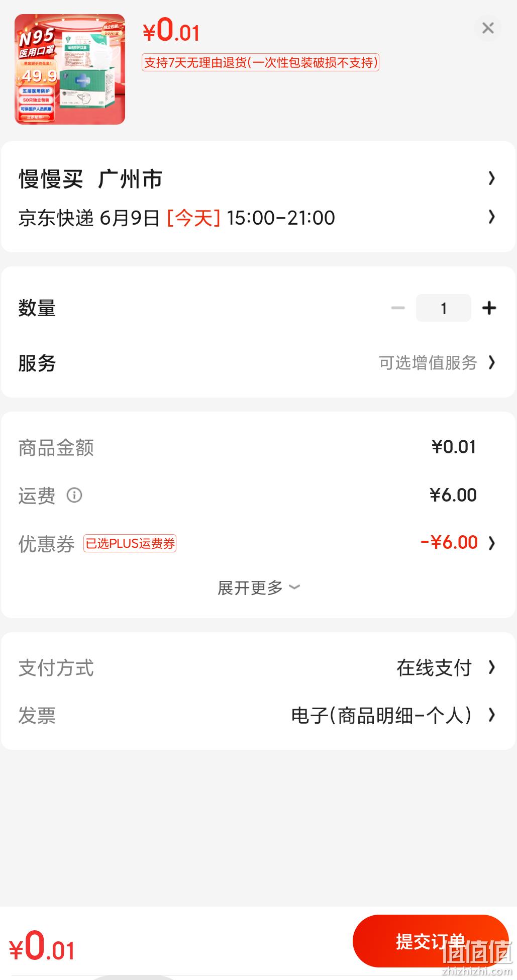517x980 pixels.
Task: Tap the quantity input field showing 1
Action: point(444,308)
